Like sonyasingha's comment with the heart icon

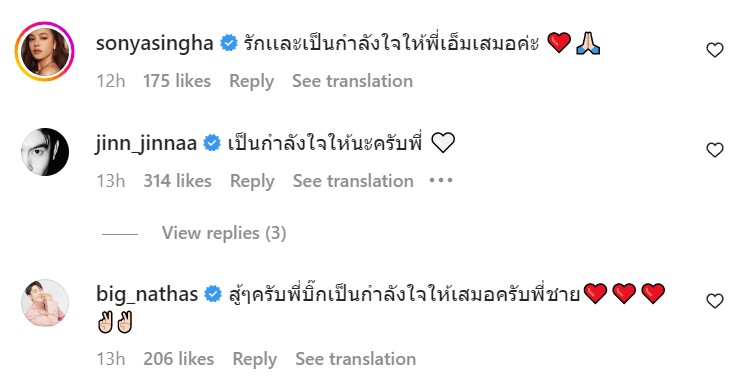pyautogui.click(x=714, y=50)
